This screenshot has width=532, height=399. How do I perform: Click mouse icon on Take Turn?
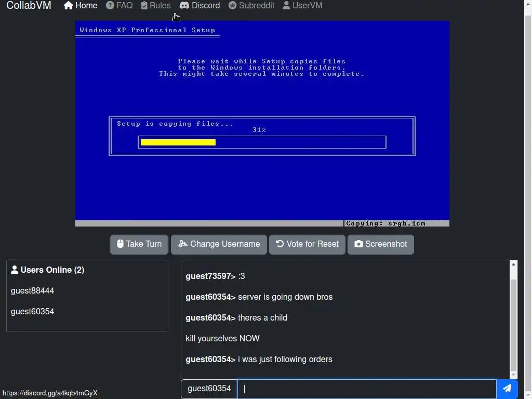coord(120,244)
